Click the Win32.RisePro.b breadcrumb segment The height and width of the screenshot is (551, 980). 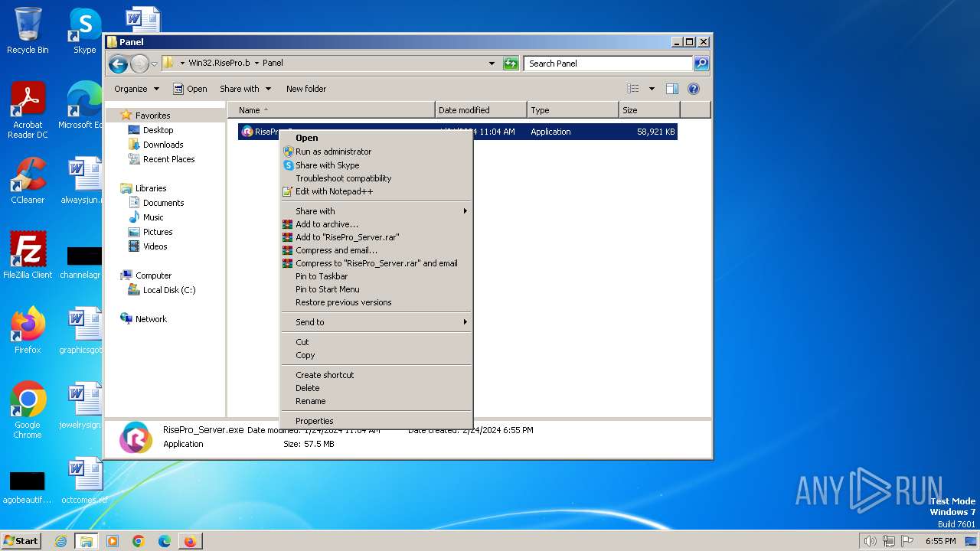[219, 64]
